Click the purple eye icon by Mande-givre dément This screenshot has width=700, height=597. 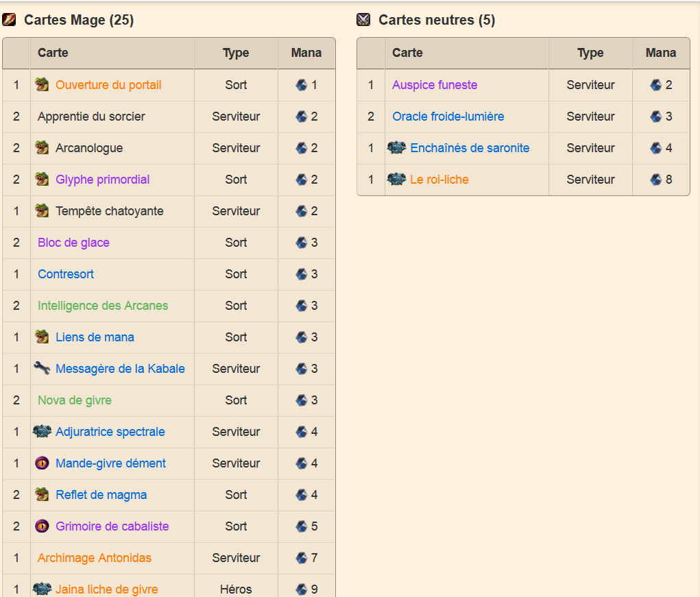coord(42,463)
